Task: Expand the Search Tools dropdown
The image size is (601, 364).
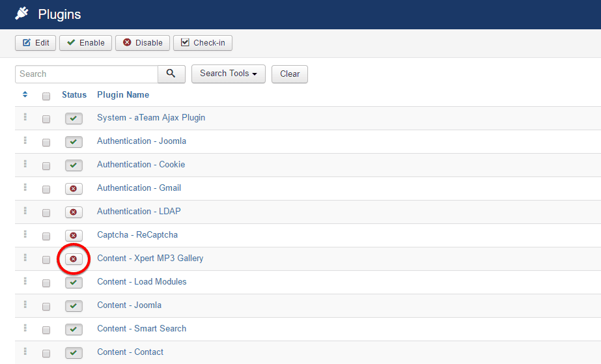Action: pyautogui.click(x=228, y=74)
